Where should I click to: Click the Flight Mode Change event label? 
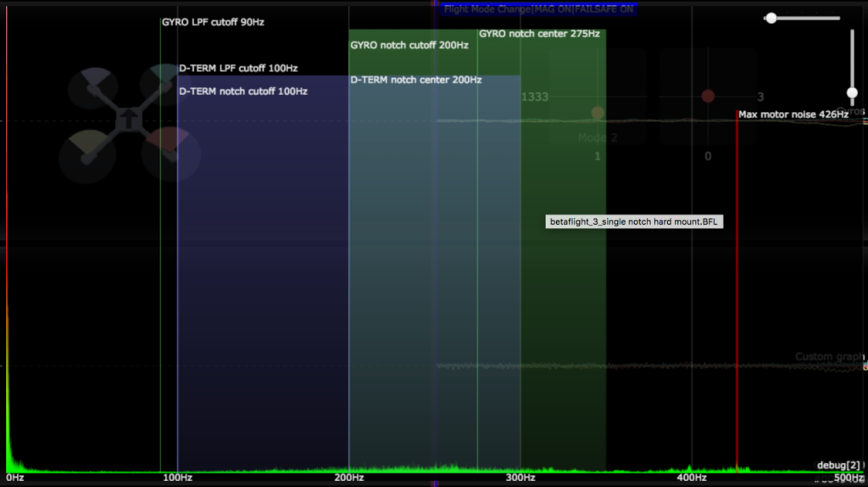point(538,9)
